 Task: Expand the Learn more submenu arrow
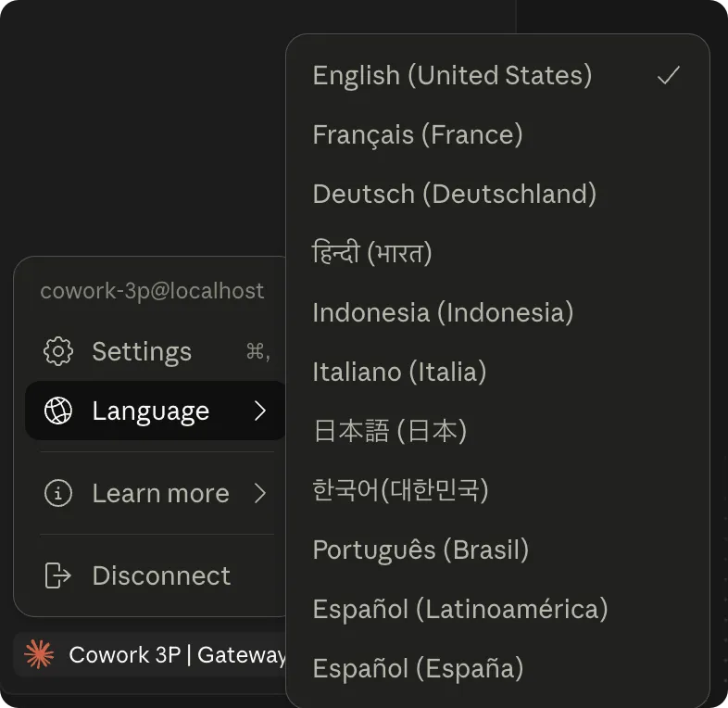tap(260, 493)
